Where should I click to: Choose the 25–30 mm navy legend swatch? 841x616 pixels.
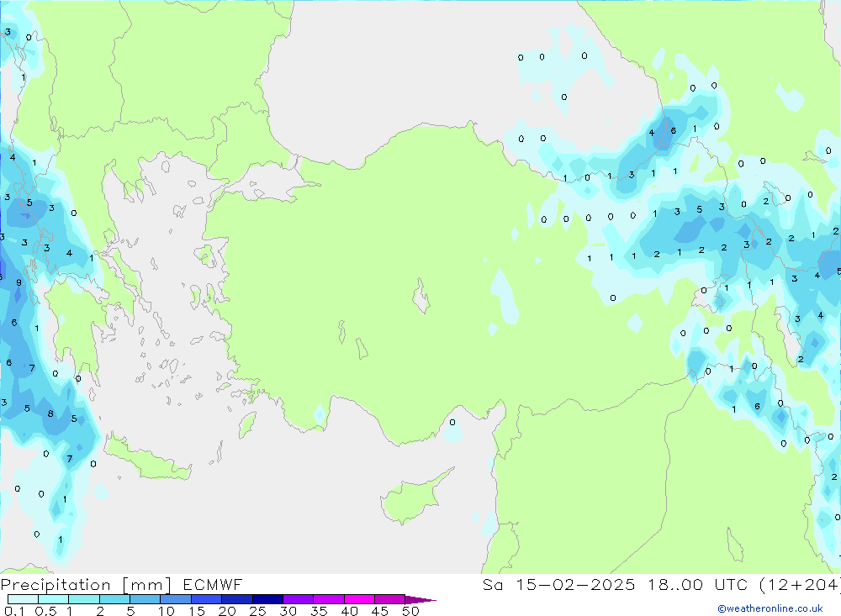[x=267, y=599]
